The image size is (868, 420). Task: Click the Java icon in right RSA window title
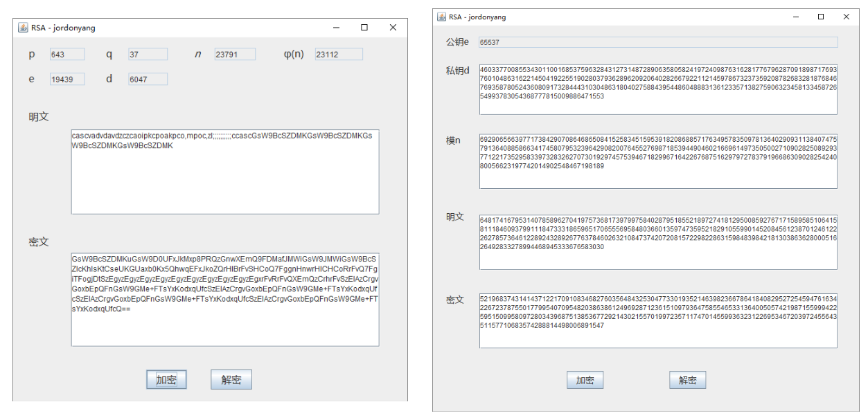(x=441, y=17)
